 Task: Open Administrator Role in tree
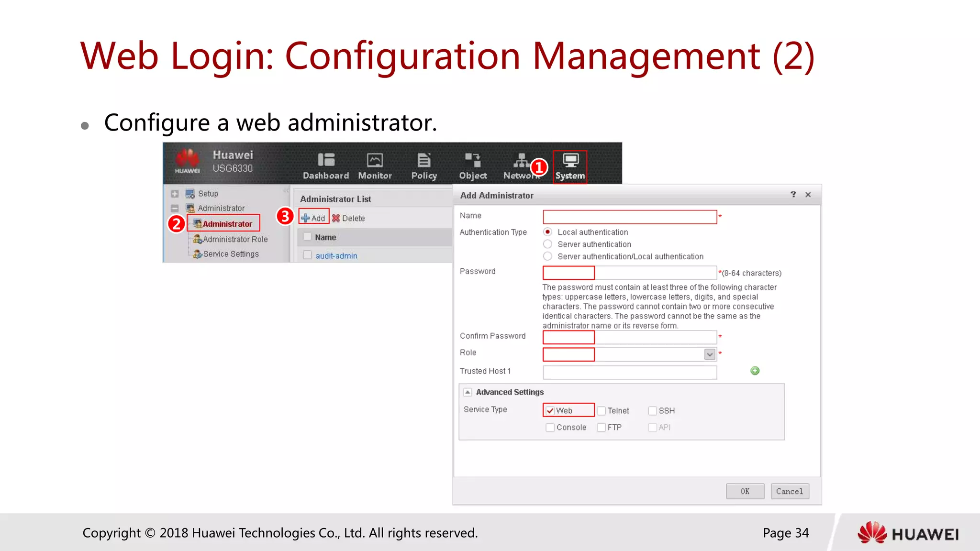coord(231,239)
